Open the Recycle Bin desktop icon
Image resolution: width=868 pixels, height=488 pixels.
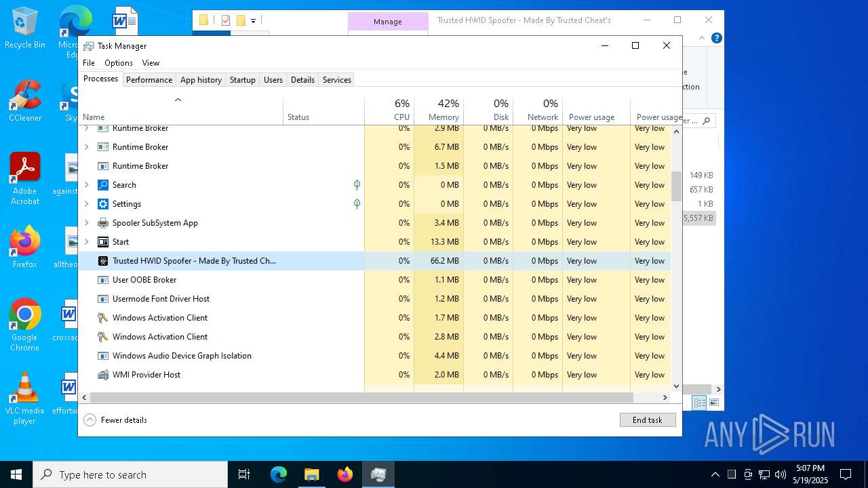click(x=24, y=28)
